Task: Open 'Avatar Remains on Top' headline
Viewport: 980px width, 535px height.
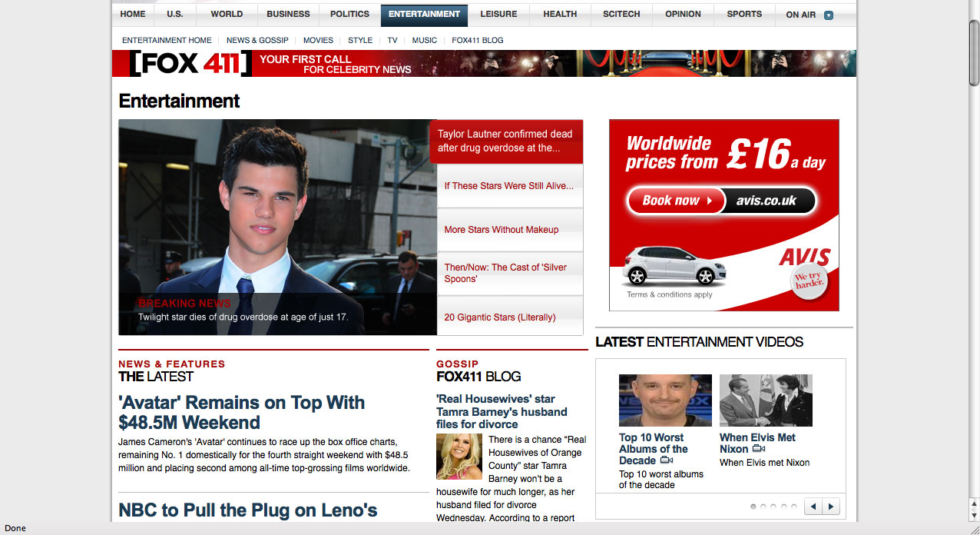Action: (x=241, y=413)
